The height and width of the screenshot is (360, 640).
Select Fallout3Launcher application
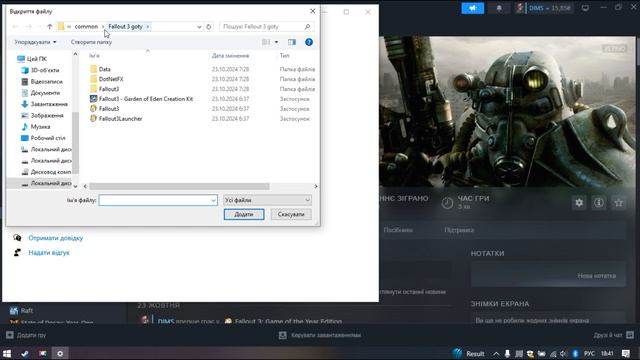point(120,119)
